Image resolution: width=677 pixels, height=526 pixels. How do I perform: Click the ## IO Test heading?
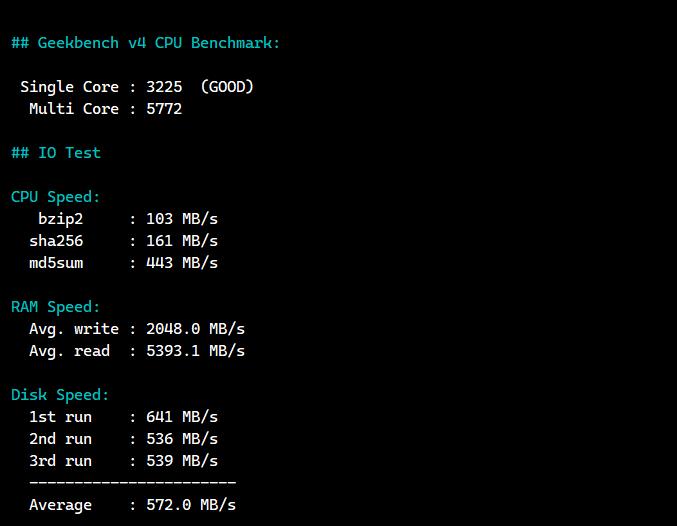click(x=56, y=153)
